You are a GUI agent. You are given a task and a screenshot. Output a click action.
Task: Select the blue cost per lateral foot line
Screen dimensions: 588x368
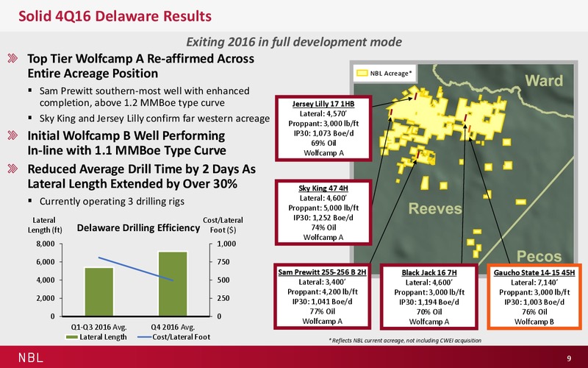(136, 269)
